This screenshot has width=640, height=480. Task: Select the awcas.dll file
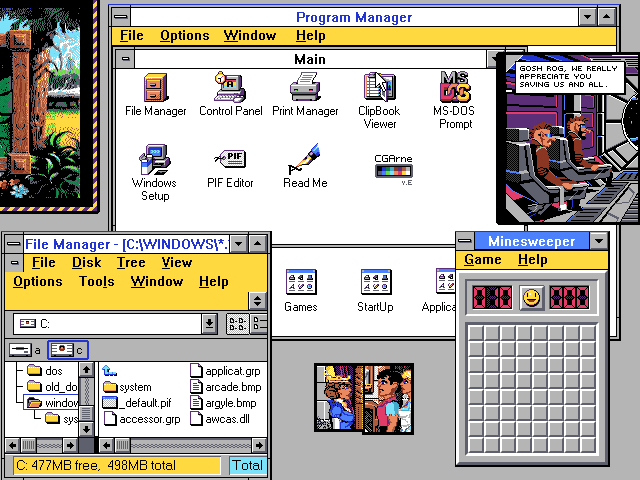click(220, 419)
